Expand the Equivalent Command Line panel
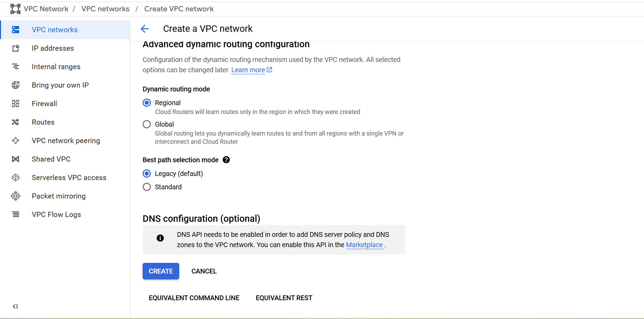644x319 pixels. coord(194,298)
